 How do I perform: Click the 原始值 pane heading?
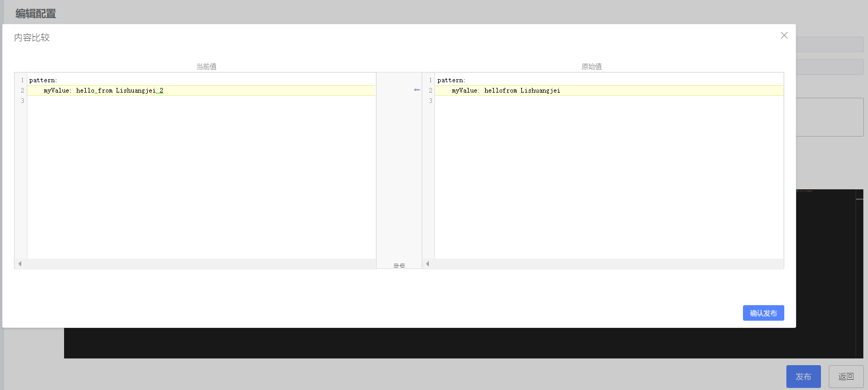pos(592,66)
